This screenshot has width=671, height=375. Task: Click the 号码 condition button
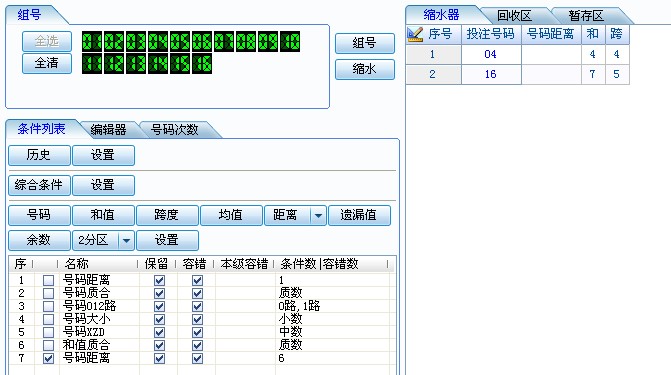point(39,215)
